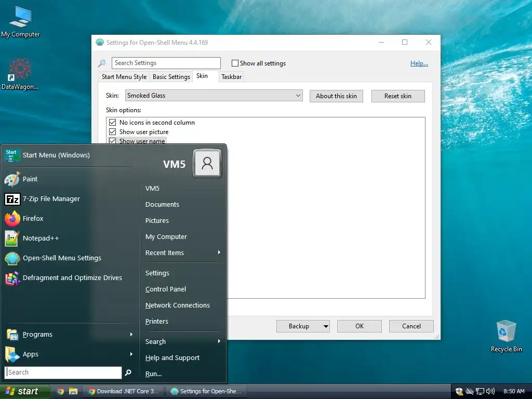Open Network Connections from start menu
Image resolution: width=532 pixels, height=399 pixels.
point(182,305)
